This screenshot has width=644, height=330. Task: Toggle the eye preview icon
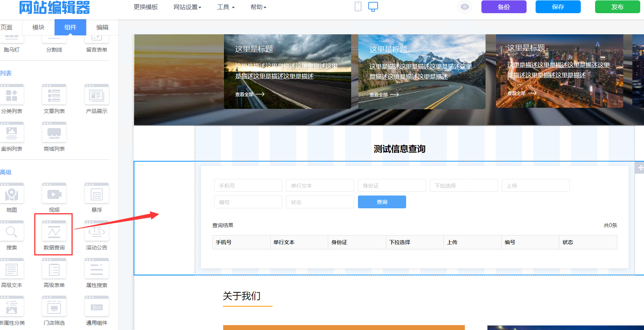[x=465, y=7]
